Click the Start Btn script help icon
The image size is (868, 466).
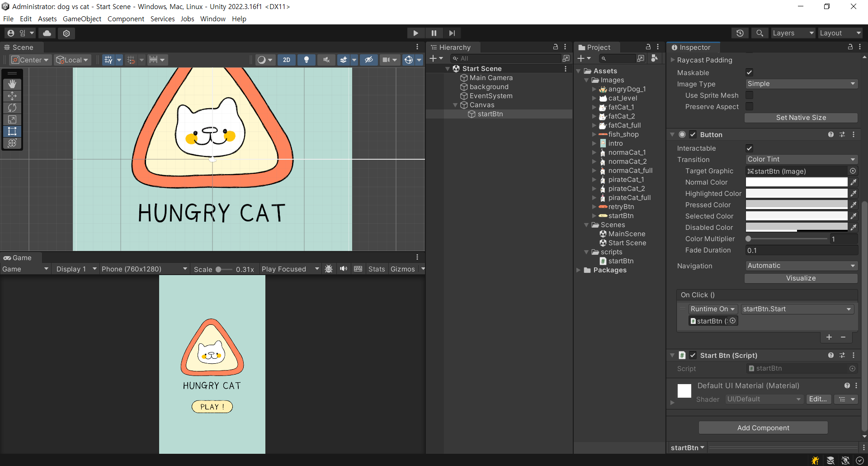(831, 356)
